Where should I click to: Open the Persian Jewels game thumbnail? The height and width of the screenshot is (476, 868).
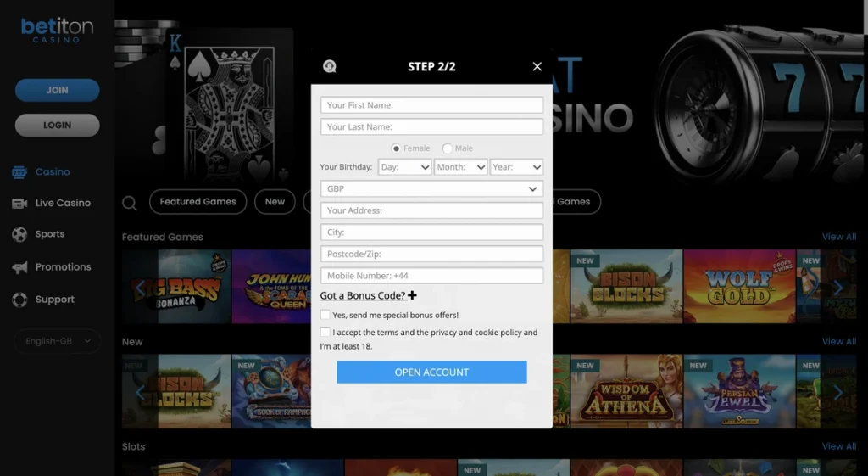click(x=739, y=392)
